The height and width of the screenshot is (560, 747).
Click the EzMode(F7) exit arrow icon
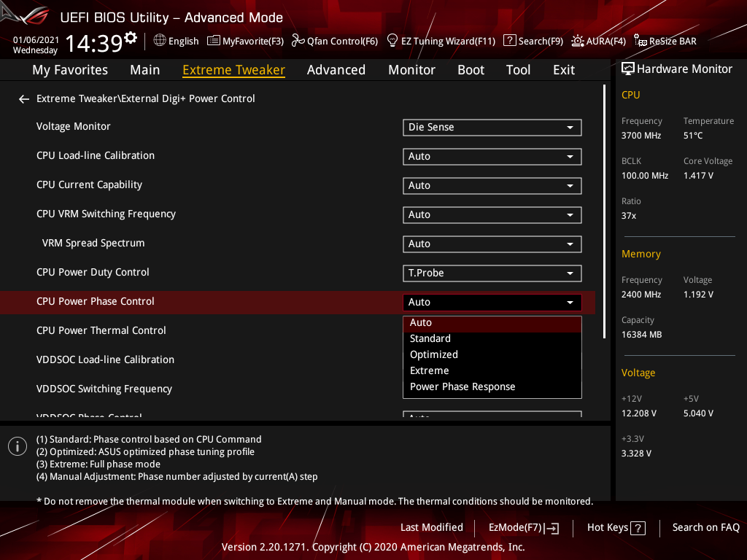click(x=551, y=528)
